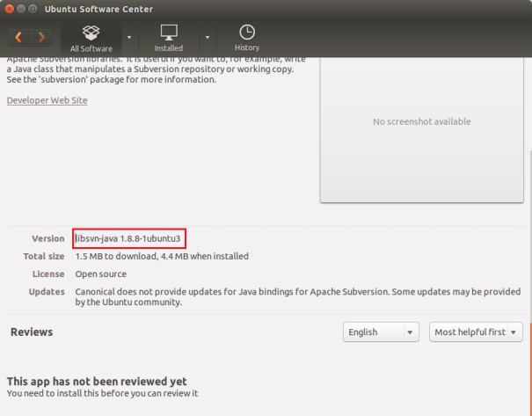Maximize the Ubuntu Software Center window

[x=33, y=9]
